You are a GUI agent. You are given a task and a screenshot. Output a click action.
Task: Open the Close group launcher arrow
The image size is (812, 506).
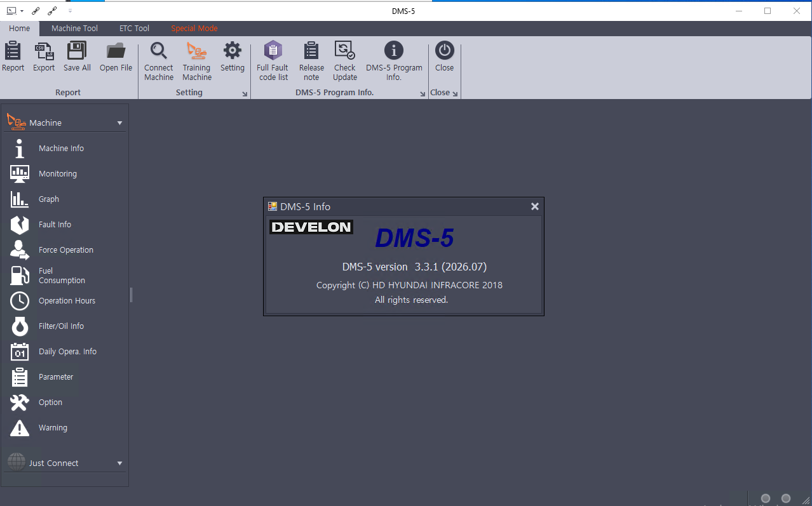pyautogui.click(x=455, y=93)
